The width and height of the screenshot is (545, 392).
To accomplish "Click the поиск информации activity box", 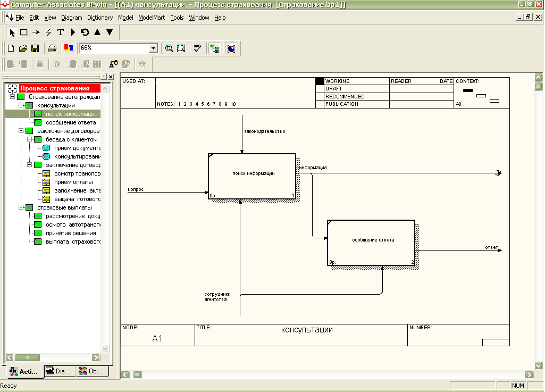I will coord(252,177).
